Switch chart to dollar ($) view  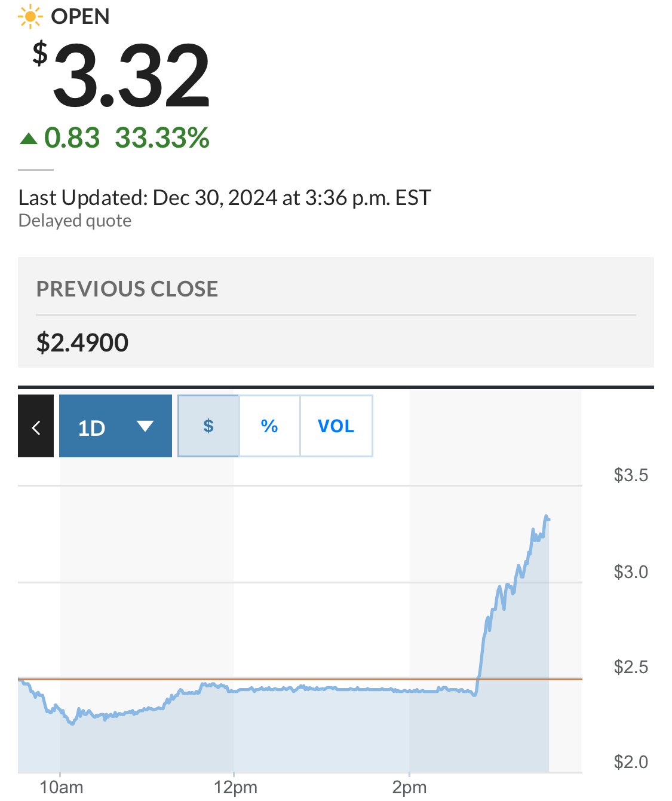point(208,426)
